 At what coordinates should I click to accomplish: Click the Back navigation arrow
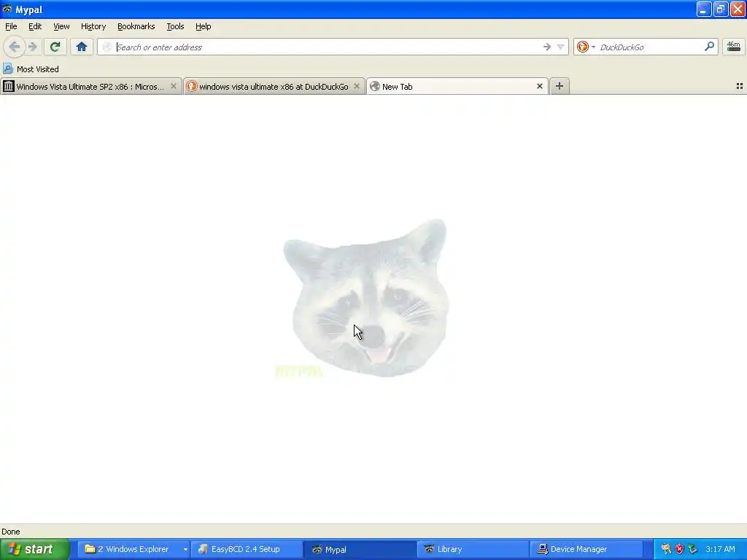click(15, 47)
